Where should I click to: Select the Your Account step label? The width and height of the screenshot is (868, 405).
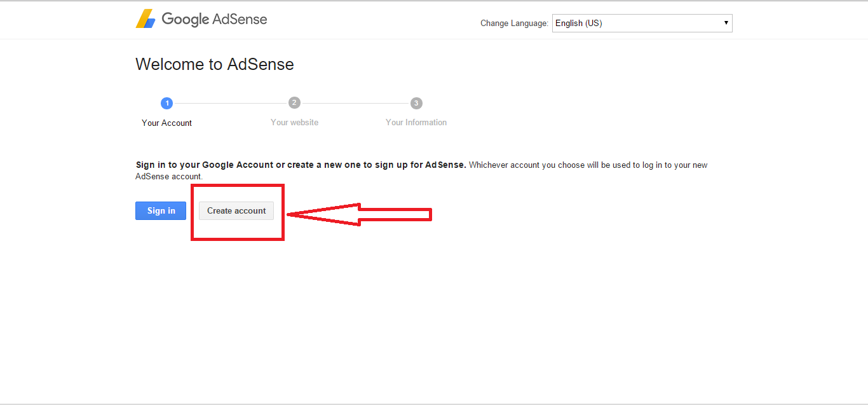coord(166,123)
